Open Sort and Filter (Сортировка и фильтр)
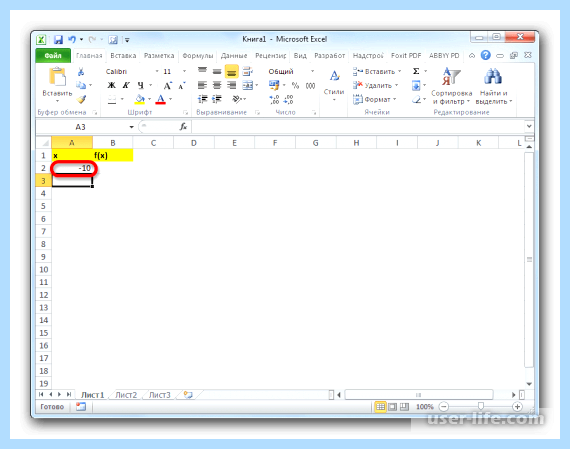 click(x=451, y=87)
